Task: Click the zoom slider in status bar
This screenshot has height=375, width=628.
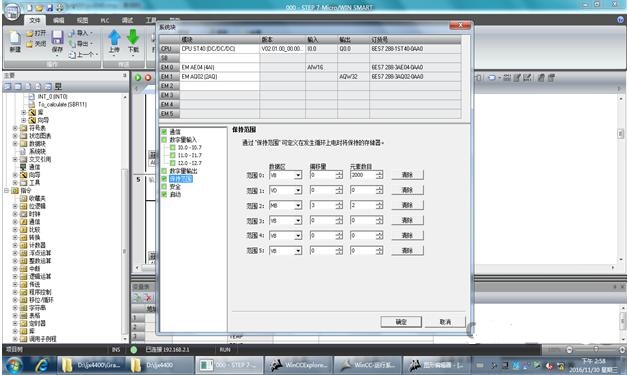Action: [596, 350]
